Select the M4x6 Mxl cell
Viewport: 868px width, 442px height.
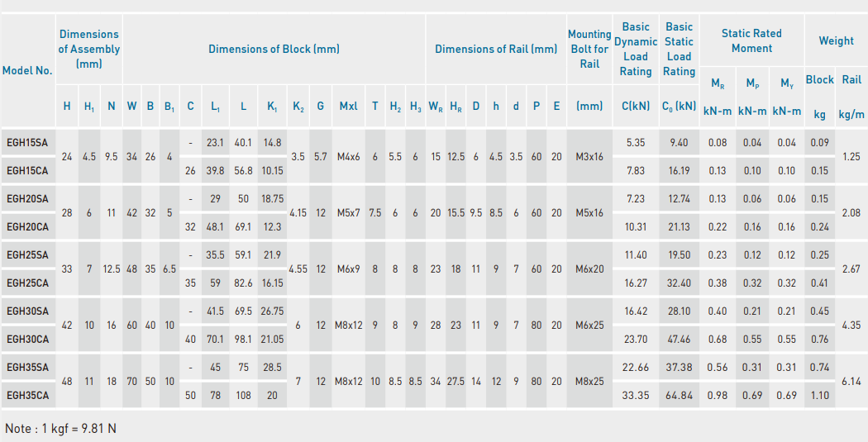[x=348, y=157]
